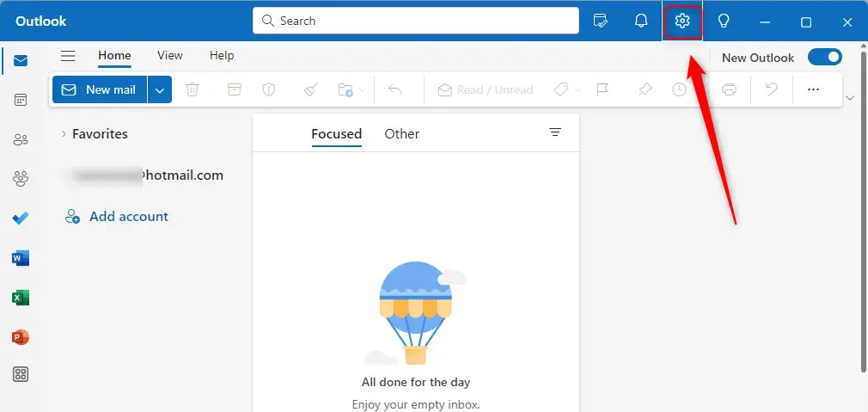
Task: Select the Other inbox tab
Action: 401,133
